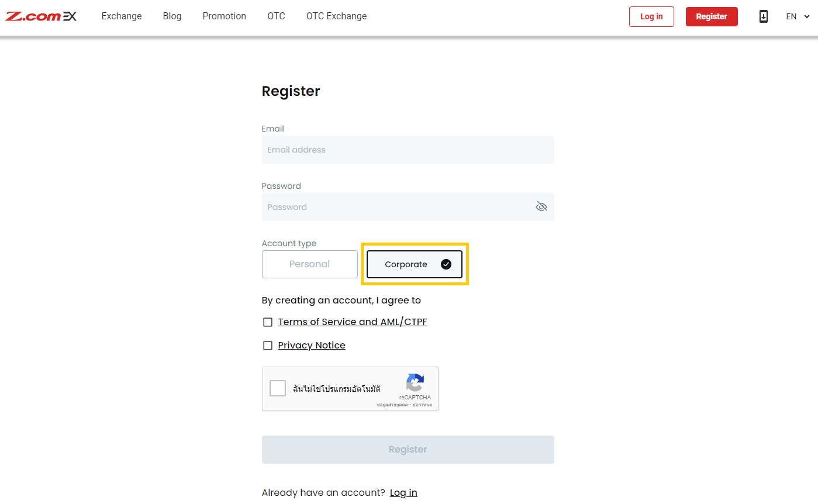Click the chevron next to EN
Screen dimensions: 818x504
coord(807,16)
